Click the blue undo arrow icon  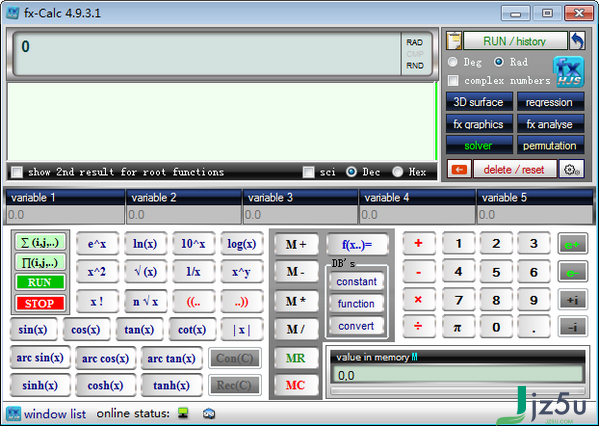coord(577,41)
